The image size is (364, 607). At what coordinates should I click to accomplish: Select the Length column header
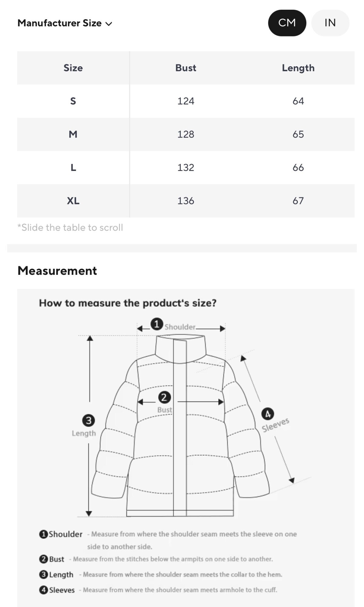point(298,68)
